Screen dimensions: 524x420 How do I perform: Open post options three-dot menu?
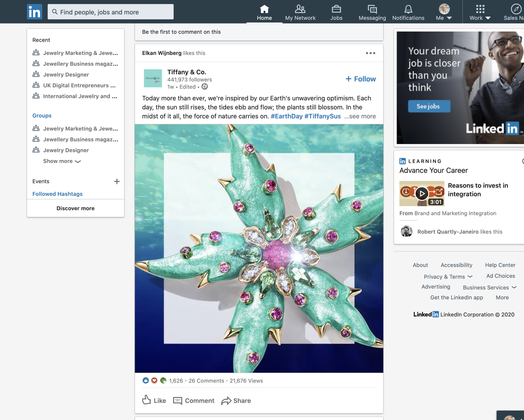(x=370, y=53)
